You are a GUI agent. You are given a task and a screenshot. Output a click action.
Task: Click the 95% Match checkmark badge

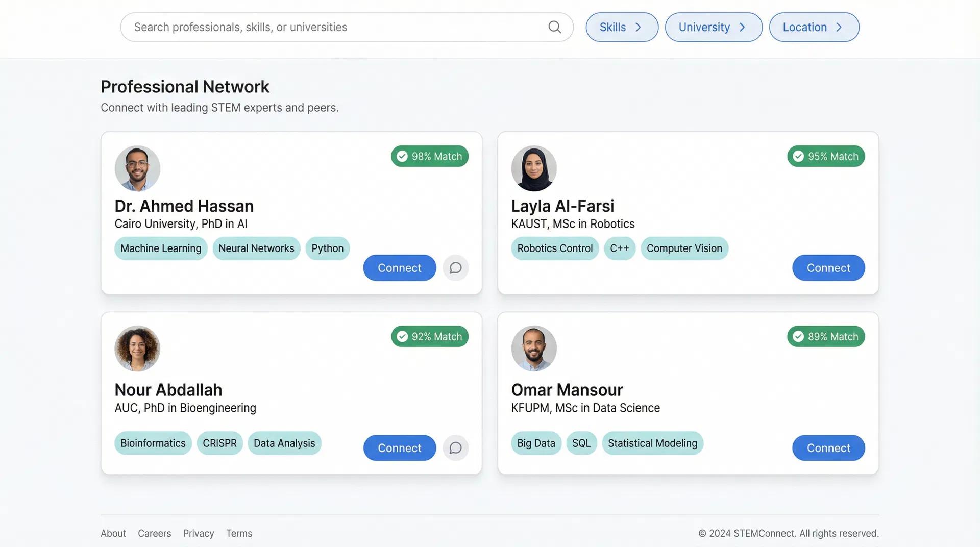pos(826,156)
